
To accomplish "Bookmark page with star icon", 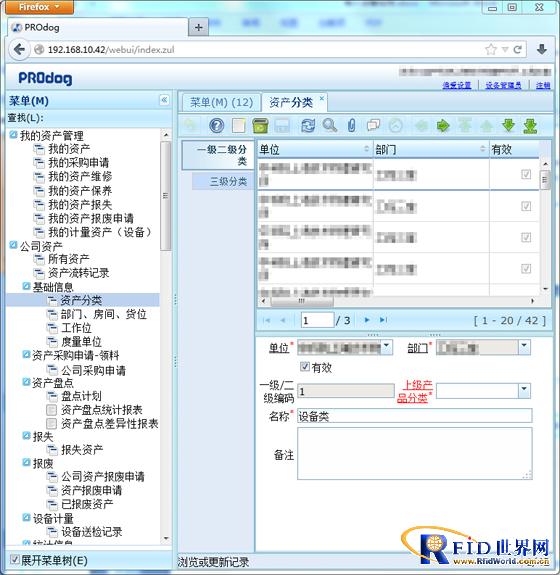I will [x=490, y=50].
